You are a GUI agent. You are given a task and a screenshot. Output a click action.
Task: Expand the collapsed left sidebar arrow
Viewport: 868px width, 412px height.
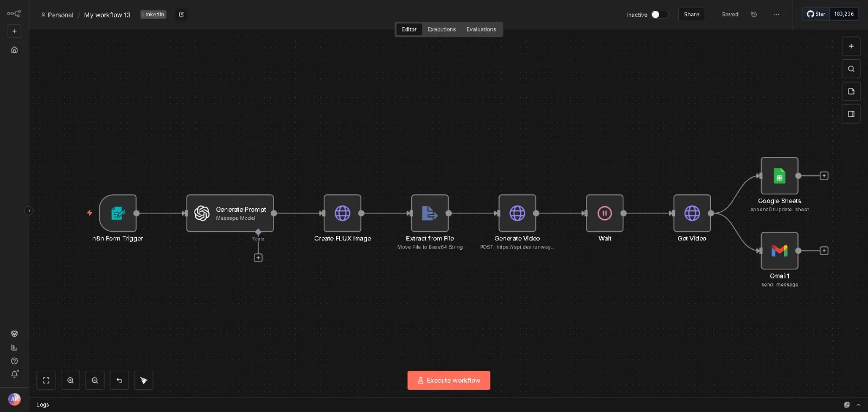(x=29, y=211)
